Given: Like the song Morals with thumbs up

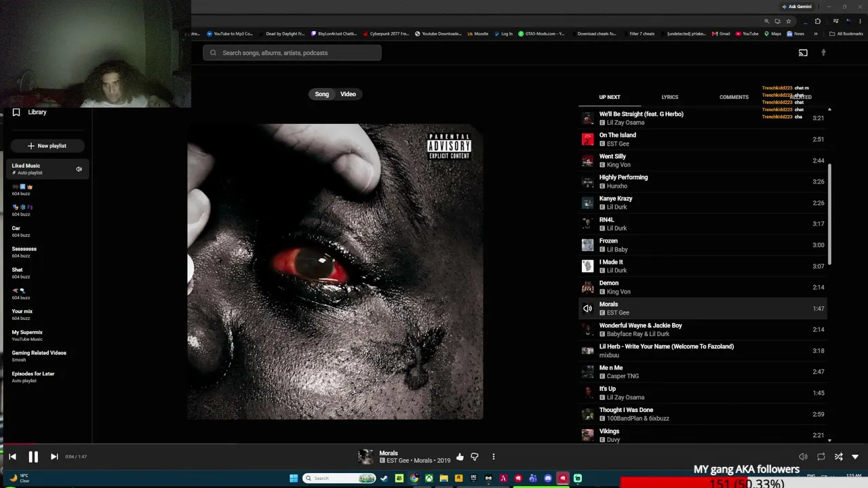Looking at the screenshot, I should tap(460, 457).
